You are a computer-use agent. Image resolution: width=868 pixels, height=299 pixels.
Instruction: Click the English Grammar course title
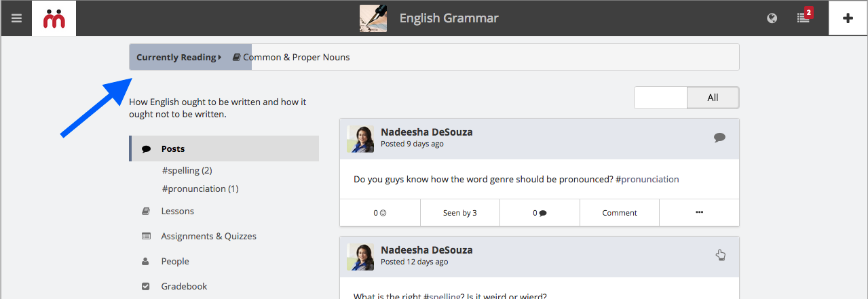[x=449, y=18]
